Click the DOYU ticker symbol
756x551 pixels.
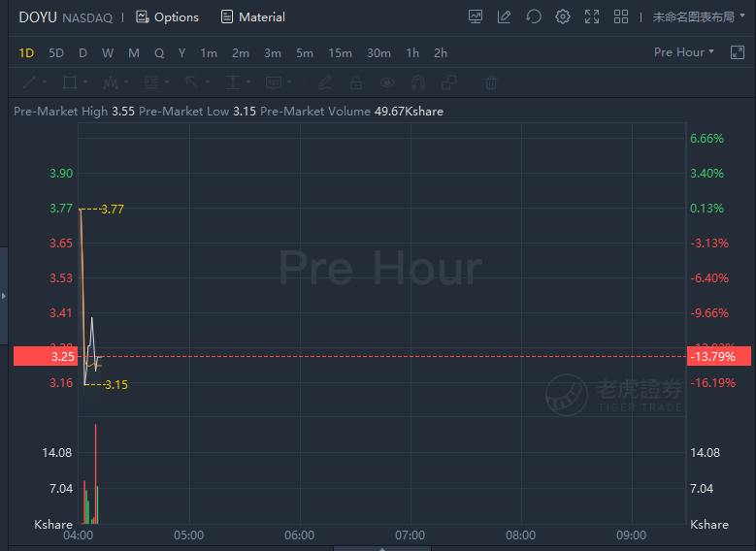pos(38,17)
